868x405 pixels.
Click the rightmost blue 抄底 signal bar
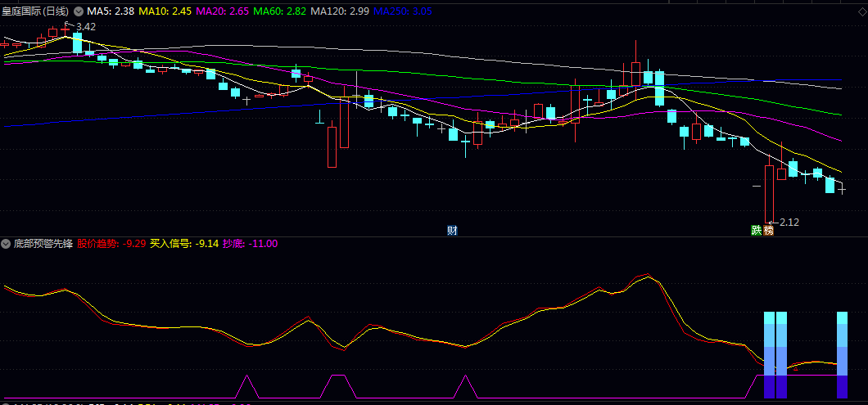pos(843,356)
